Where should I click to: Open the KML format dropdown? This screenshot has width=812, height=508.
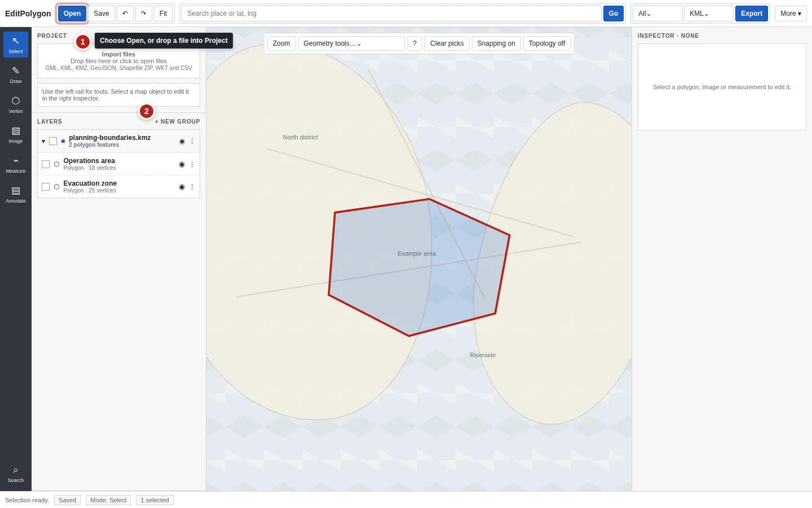(x=709, y=14)
